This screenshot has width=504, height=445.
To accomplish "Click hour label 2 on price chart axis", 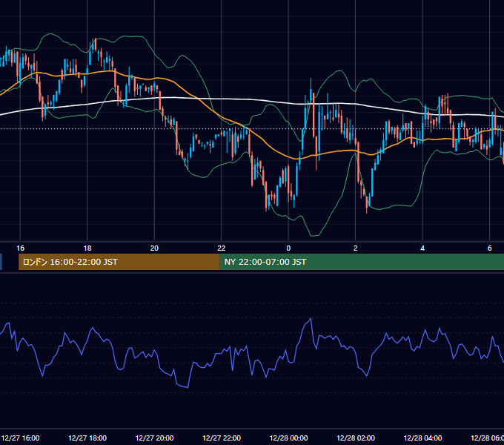I will pos(356,248).
